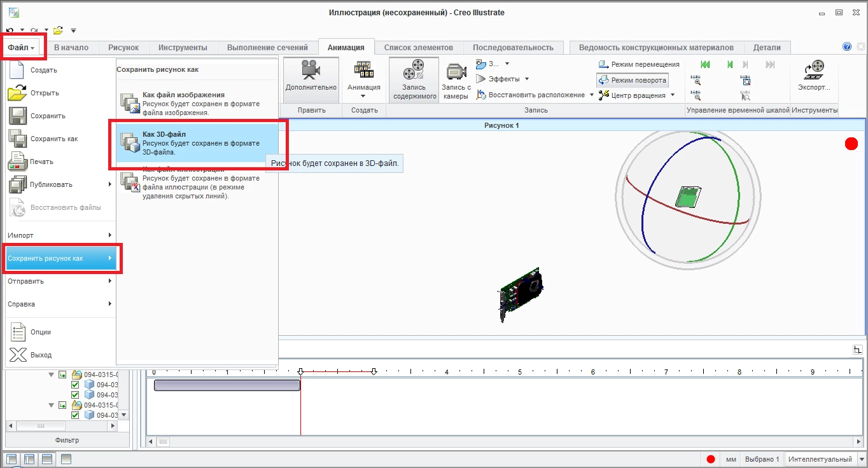Open the Список элементов tab
868x468 pixels.
click(x=419, y=48)
